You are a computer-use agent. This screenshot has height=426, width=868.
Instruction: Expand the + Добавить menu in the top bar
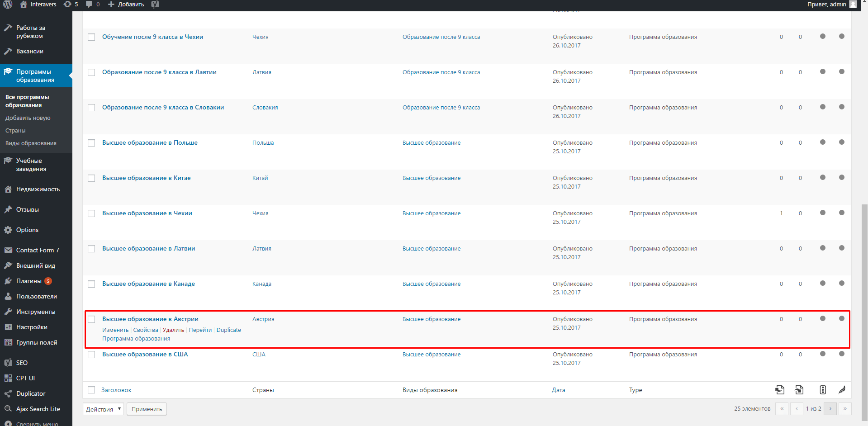tap(126, 4)
